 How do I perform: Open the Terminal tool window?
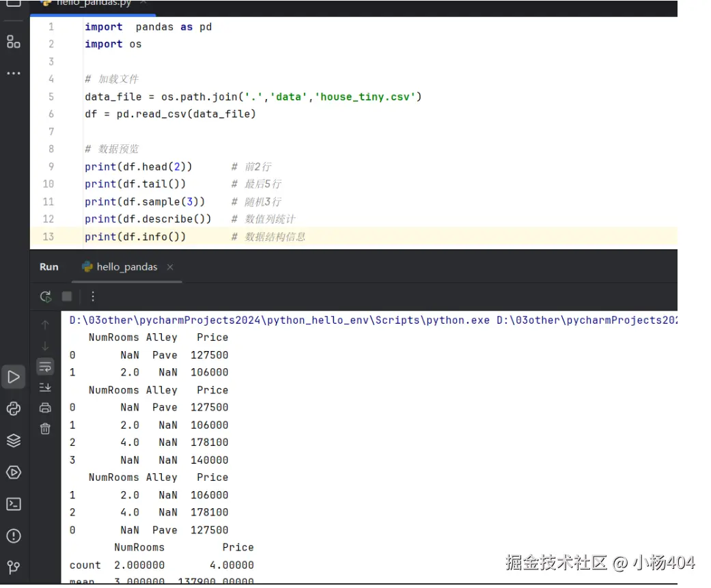point(14,504)
